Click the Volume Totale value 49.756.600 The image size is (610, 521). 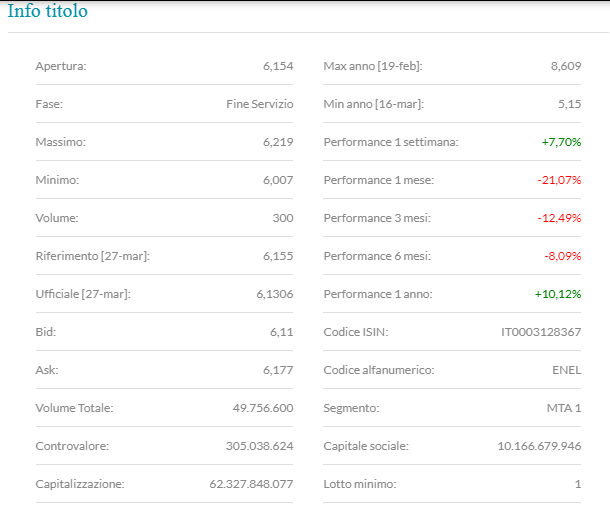click(x=262, y=408)
